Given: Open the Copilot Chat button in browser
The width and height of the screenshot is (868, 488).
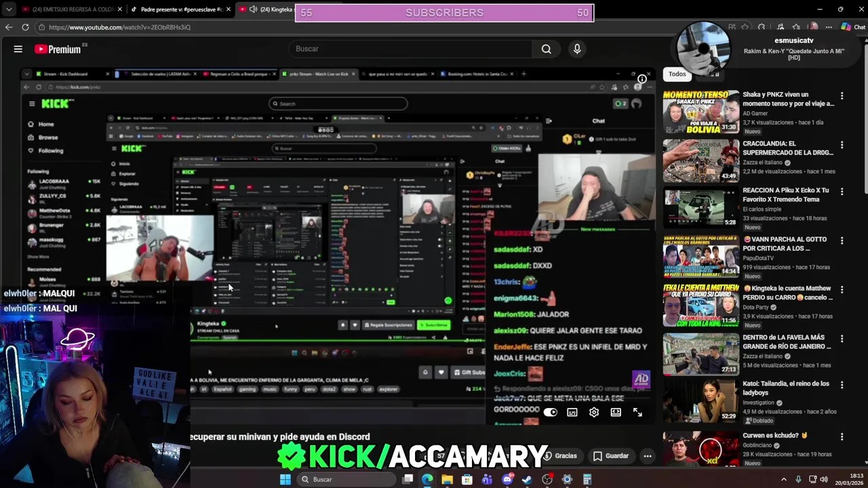Looking at the screenshot, I should click(853, 27).
